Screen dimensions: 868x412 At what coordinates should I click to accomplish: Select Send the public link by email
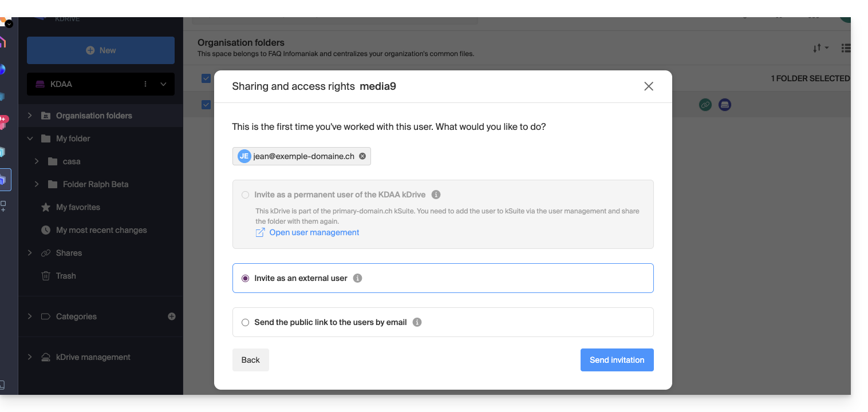[246, 322]
